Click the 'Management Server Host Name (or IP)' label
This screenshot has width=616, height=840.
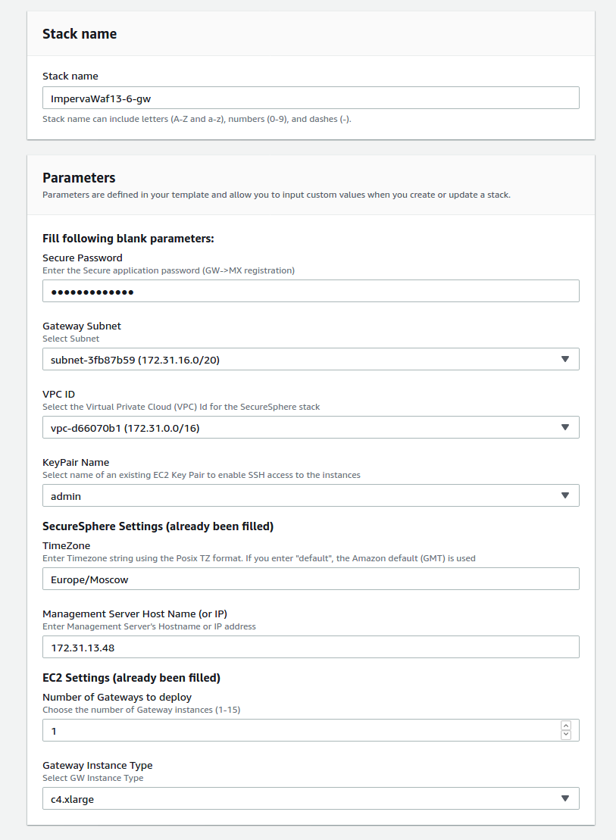(x=135, y=614)
